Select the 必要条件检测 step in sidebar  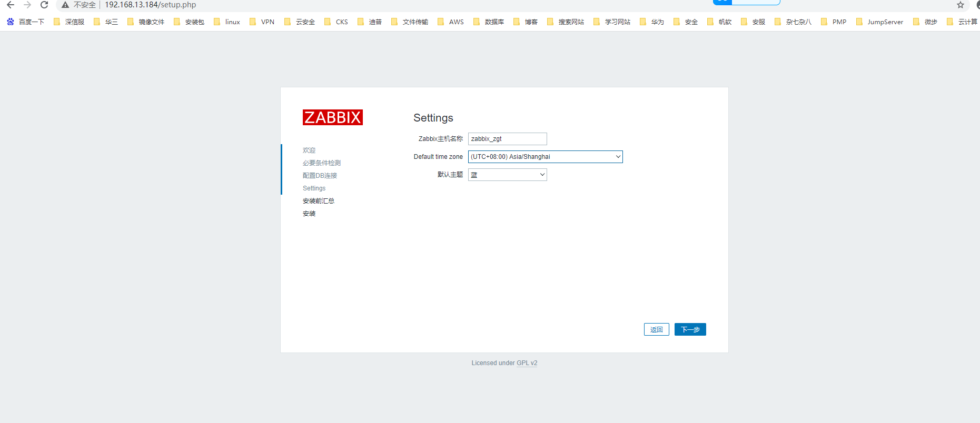(x=322, y=163)
